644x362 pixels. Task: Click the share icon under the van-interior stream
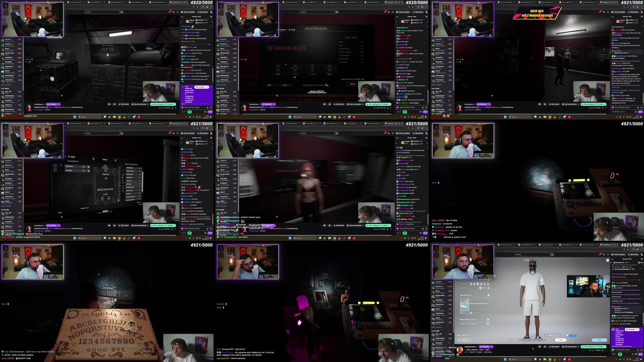click(x=172, y=108)
